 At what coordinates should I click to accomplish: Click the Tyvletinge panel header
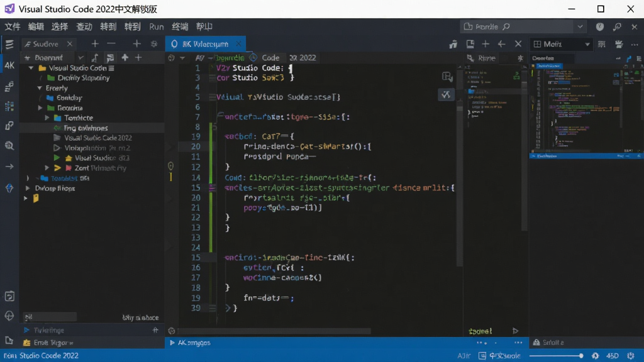click(x=92, y=330)
